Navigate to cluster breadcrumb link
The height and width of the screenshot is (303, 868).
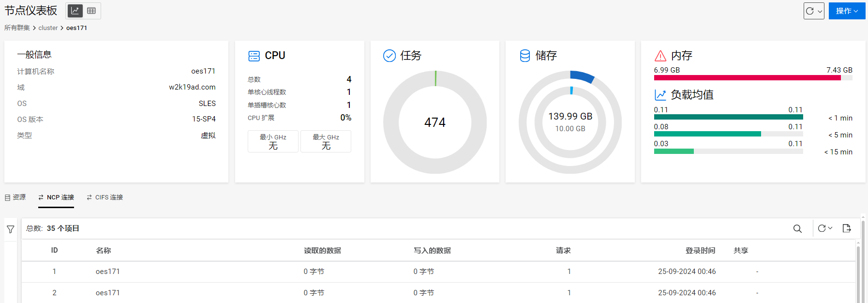point(48,28)
